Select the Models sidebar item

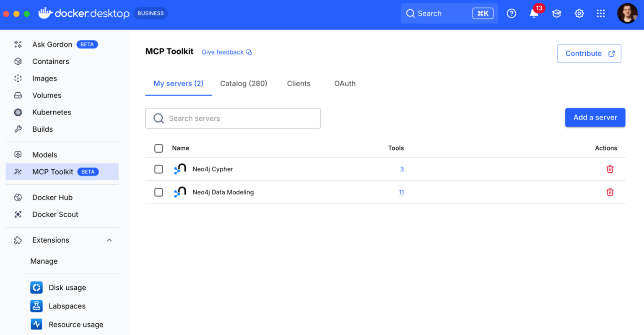pos(44,155)
